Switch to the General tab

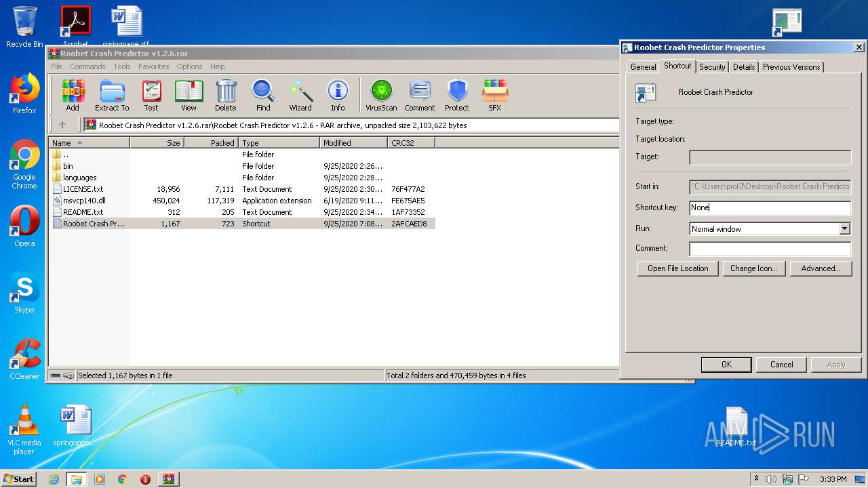(643, 66)
